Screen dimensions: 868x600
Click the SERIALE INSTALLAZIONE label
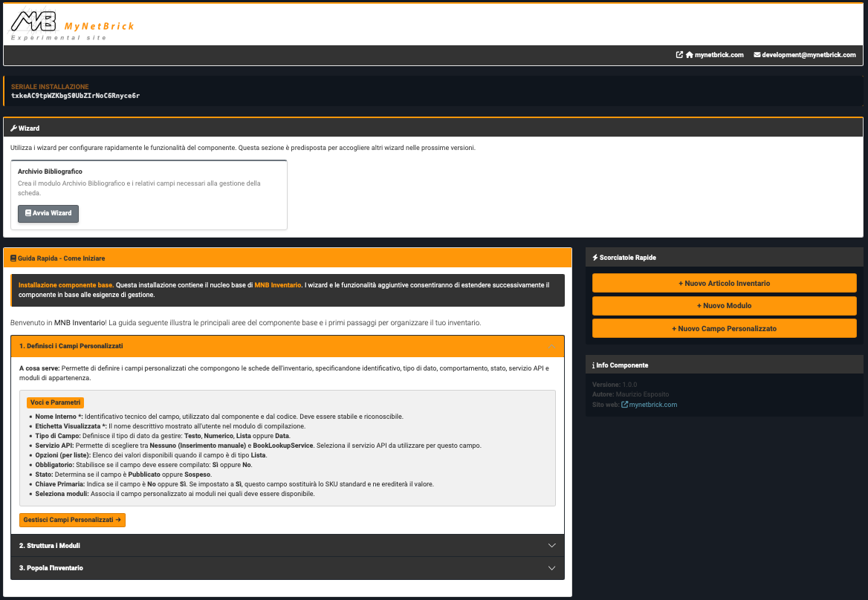point(50,87)
